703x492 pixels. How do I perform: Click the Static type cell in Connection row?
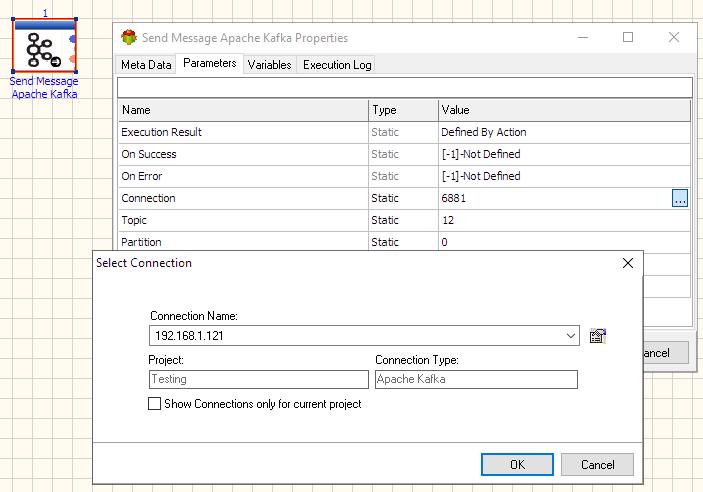[x=403, y=198]
